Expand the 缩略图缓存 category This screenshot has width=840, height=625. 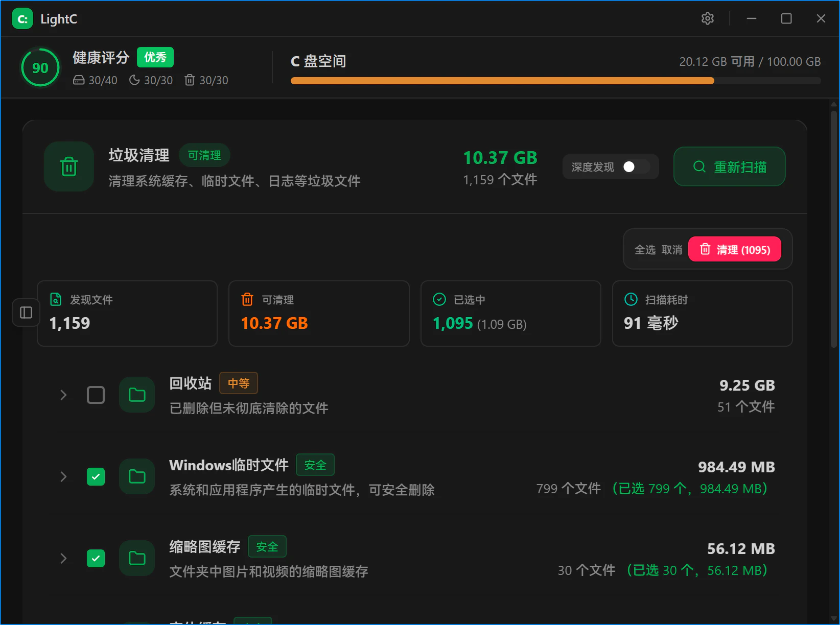63,558
